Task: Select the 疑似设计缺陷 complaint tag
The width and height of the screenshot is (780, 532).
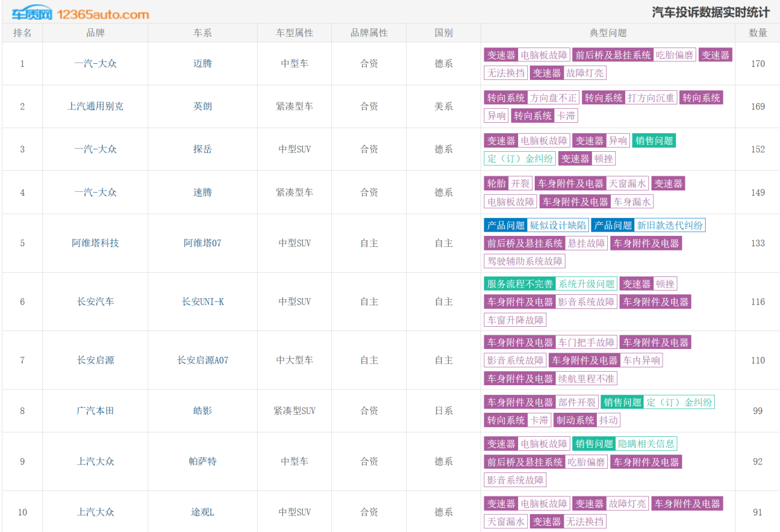Action: [557, 225]
